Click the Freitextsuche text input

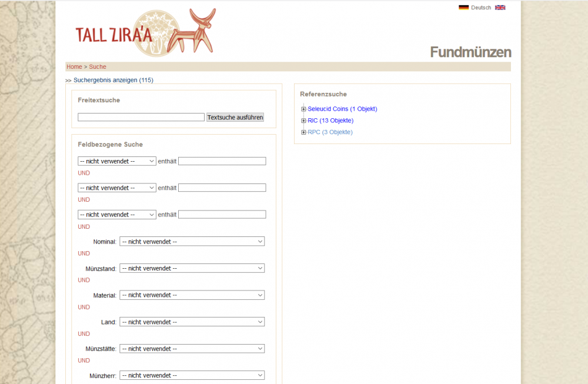coord(141,118)
